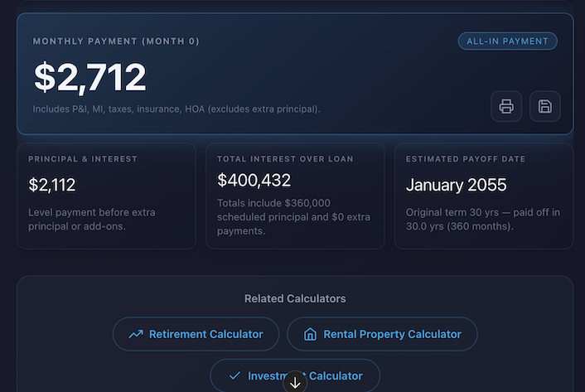Click the checkmark icon beside Investment Calculator
Viewport: 585px width, 392px height.
click(x=234, y=375)
